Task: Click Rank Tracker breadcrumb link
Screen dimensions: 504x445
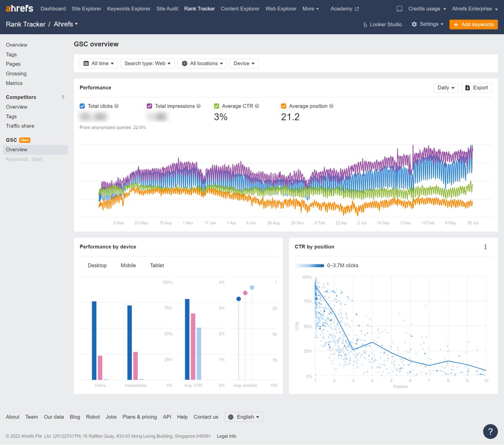Action: 26,24
